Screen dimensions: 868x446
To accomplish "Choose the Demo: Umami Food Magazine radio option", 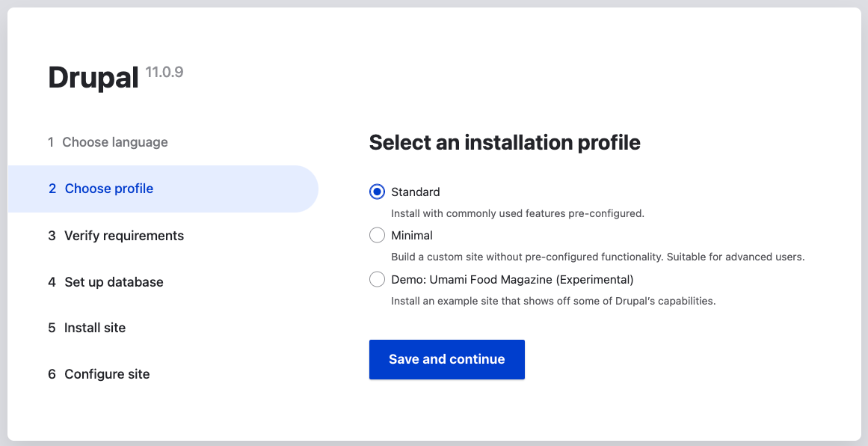I will (377, 279).
